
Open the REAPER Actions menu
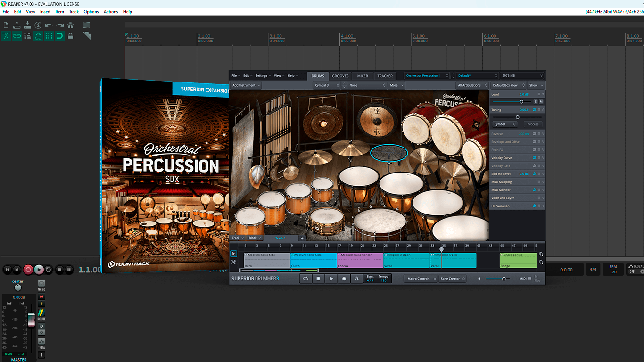click(x=111, y=12)
